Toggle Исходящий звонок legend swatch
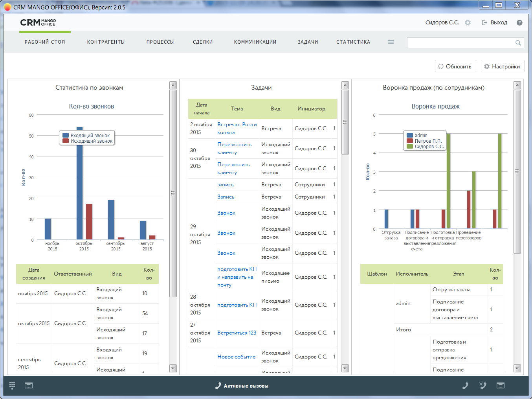Viewport: 532px width, 399px height. [66, 141]
